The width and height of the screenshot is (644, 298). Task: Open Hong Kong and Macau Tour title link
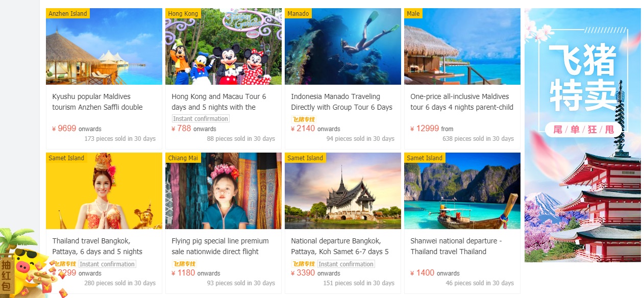[x=219, y=102]
